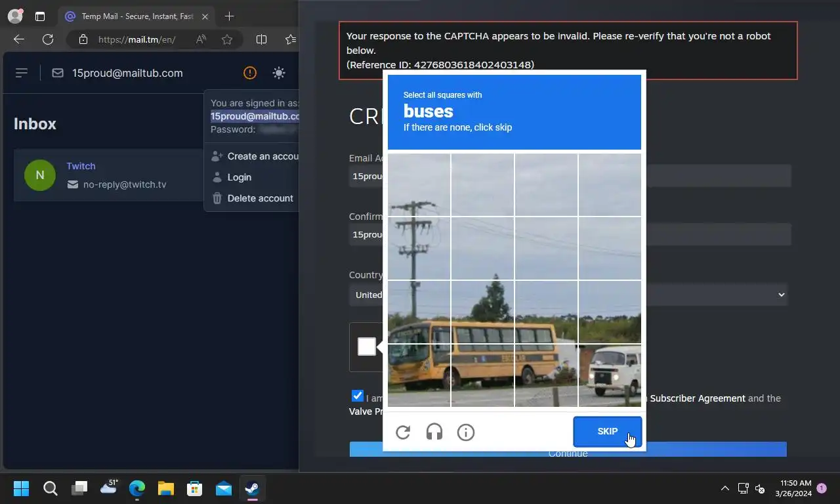
Task: Click the Continue button
Action: (568, 450)
